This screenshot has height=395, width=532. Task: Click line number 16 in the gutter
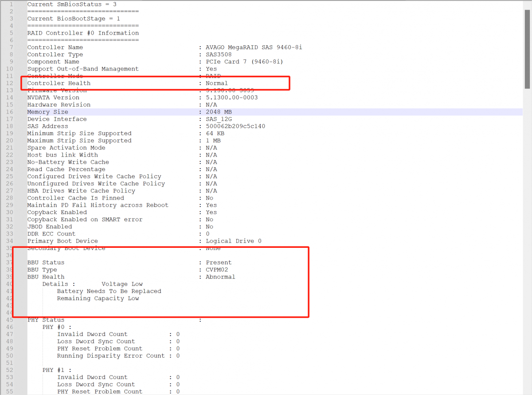pyautogui.click(x=10, y=112)
